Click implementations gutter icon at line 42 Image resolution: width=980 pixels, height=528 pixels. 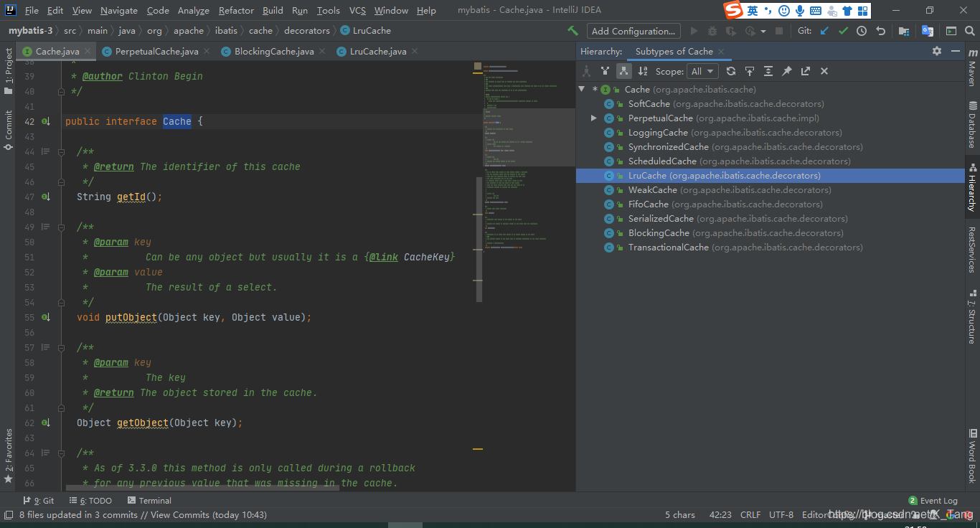[46, 121]
